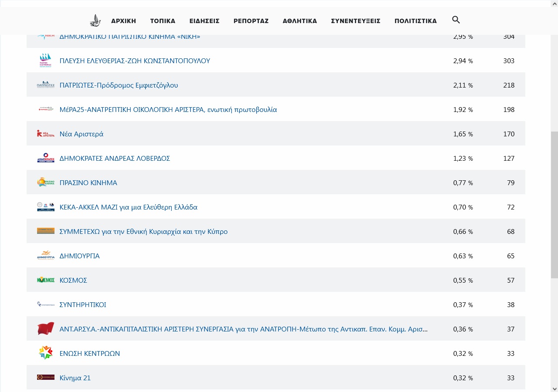
Task: Open the ΠΑΤΡΙΩΤΕΣ-Πρόδρομος Εμφιετζόγλου link
Action: (x=119, y=85)
